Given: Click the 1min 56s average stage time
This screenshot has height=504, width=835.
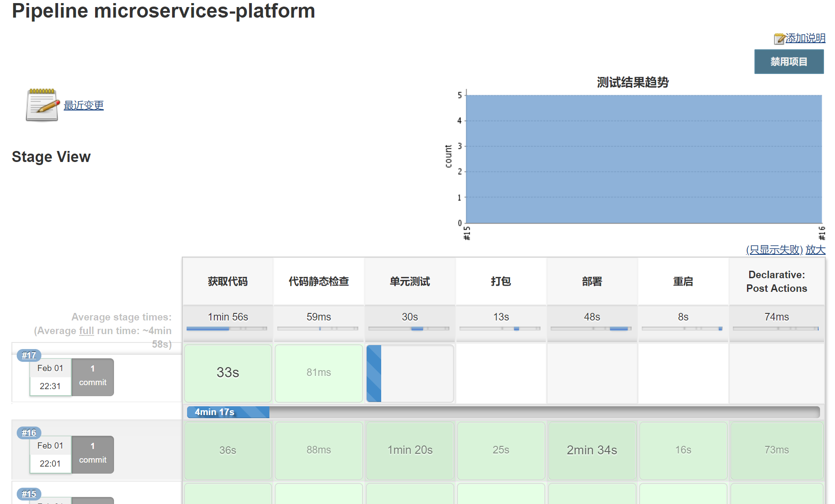Looking at the screenshot, I should [228, 317].
